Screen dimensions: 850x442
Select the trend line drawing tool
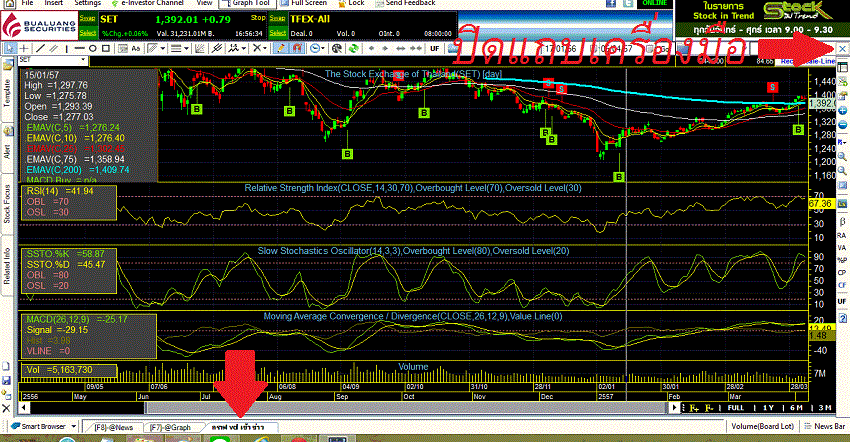point(40,49)
